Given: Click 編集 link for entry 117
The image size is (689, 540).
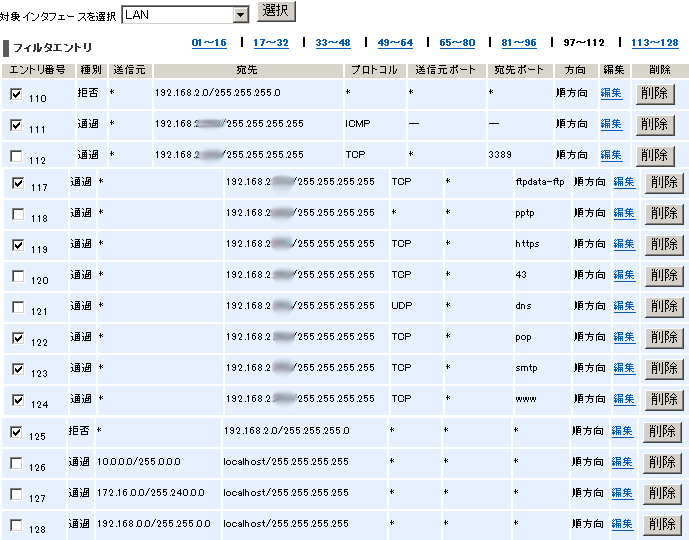Looking at the screenshot, I should click(x=624, y=183).
